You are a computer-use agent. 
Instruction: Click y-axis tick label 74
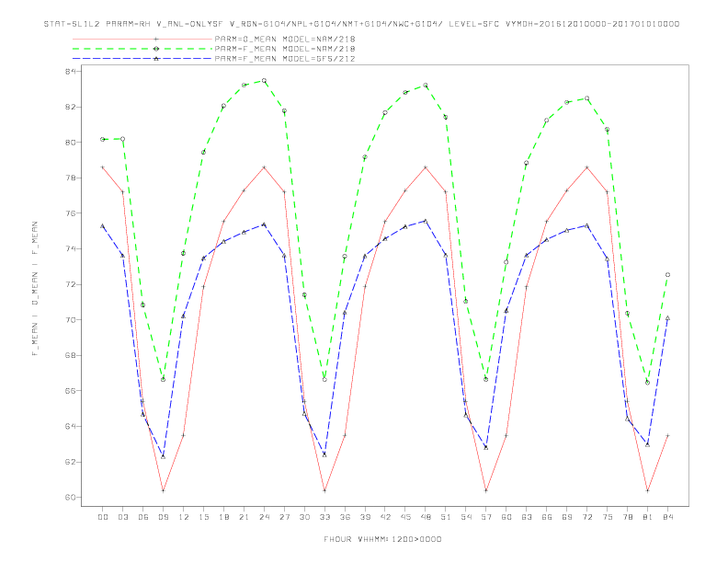tap(71, 249)
